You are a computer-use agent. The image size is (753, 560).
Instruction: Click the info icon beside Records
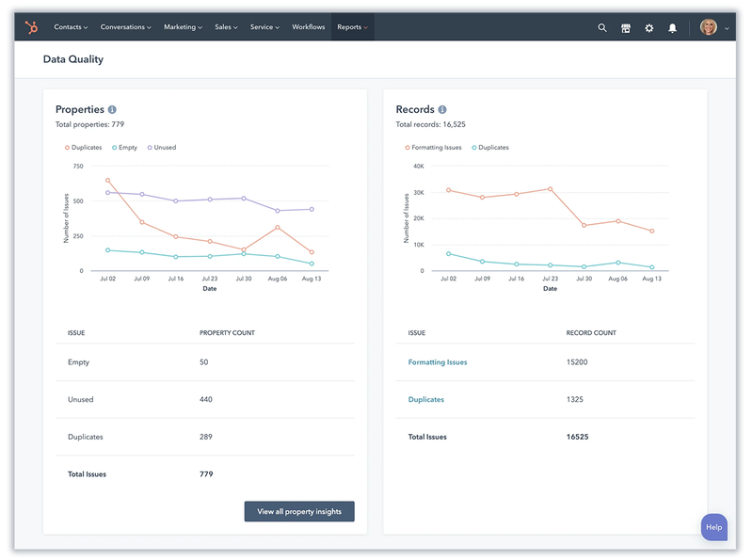click(x=442, y=109)
